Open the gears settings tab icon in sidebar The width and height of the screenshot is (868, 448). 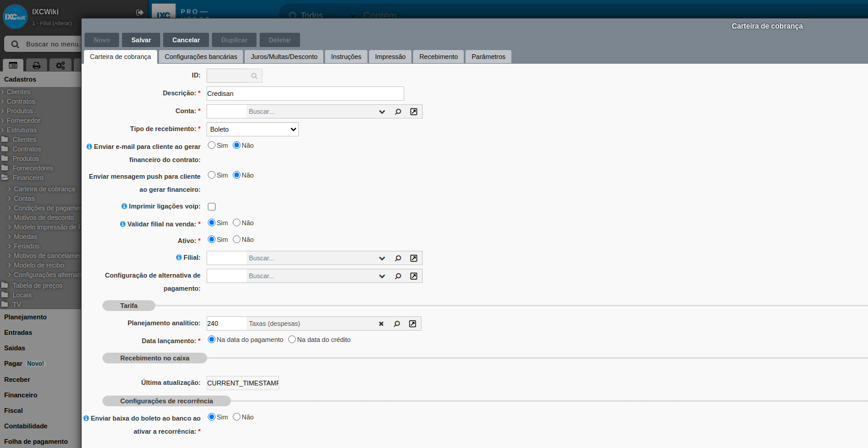[60, 66]
